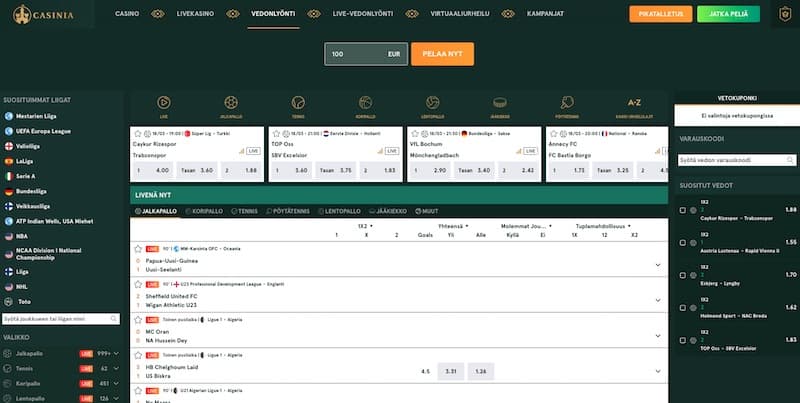Open the Virtuaaliurheilu menu item
The width and height of the screenshot is (800, 403).
pyautogui.click(x=460, y=14)
